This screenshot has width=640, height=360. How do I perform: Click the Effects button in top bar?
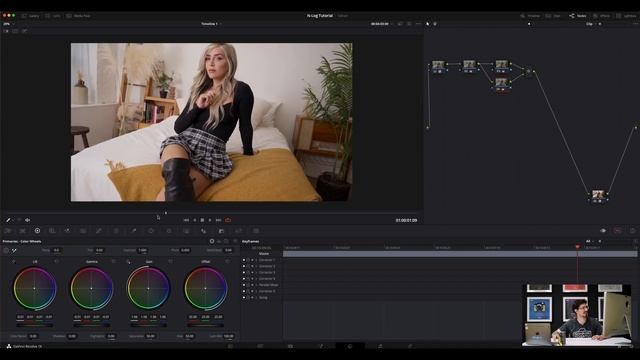(602, 16)
